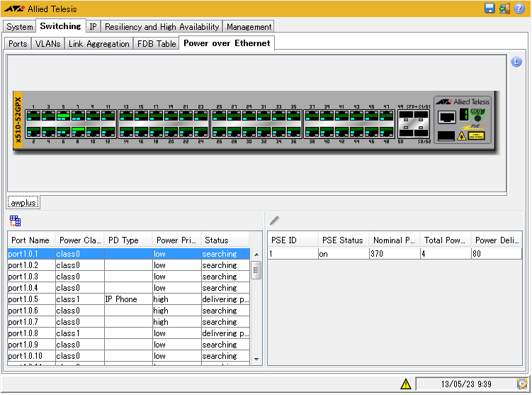Viewport: 532px width, 395px height.
Task: Sort by Port Name column header
Action: click(32, 240)
